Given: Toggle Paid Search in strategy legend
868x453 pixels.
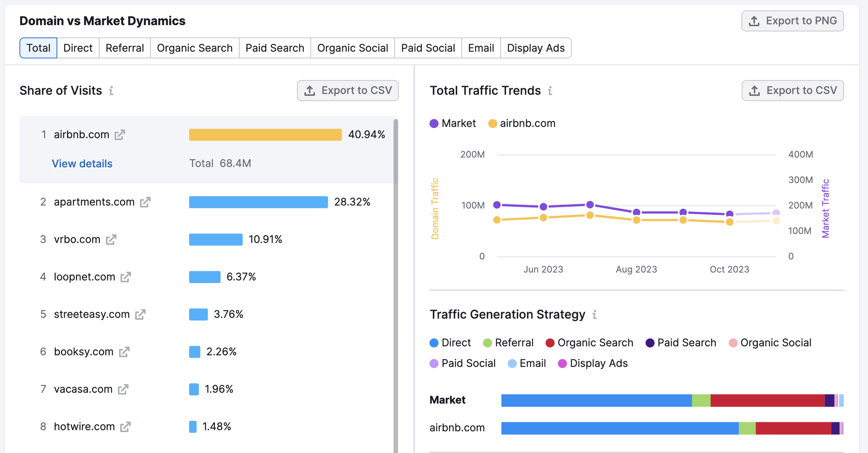Looking at the screenshot, I should coord(681,343).
